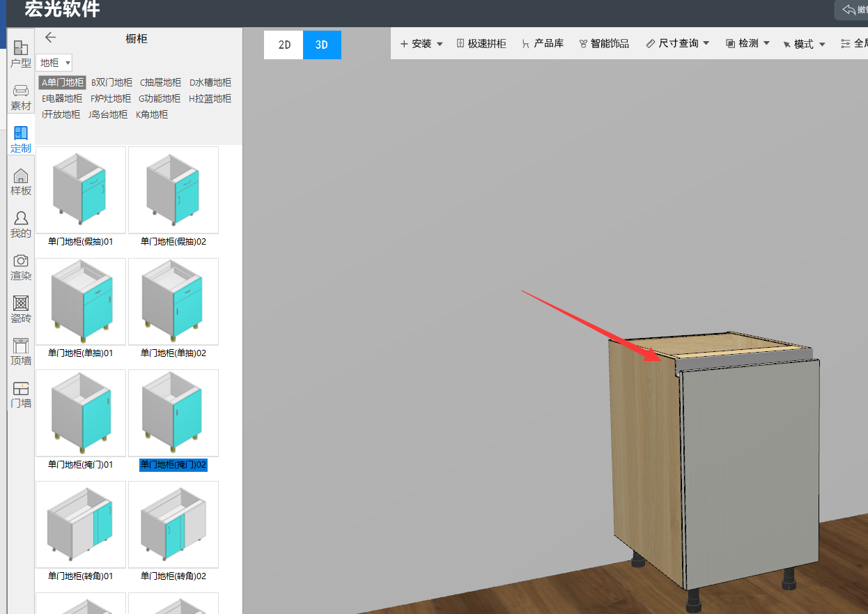
Task: Select the B双门地柜 category
Action: (x=111, y=82)
